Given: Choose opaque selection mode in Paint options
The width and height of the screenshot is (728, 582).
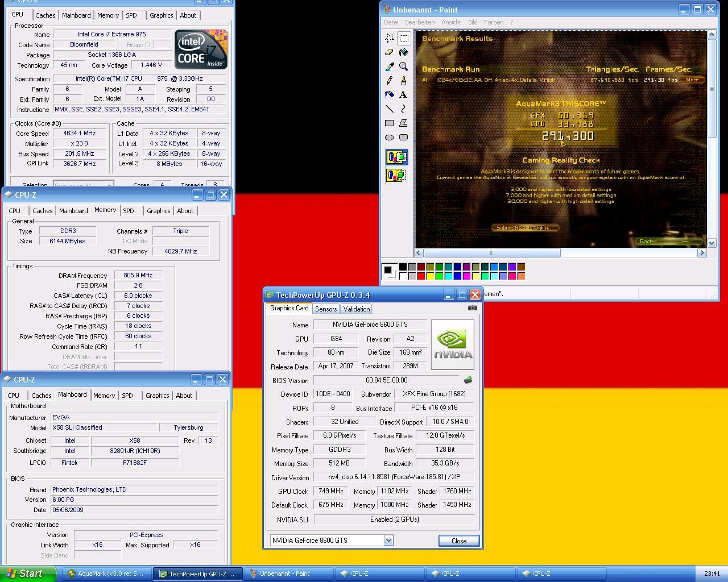Looking at the screenshot, I should [396, 157].
